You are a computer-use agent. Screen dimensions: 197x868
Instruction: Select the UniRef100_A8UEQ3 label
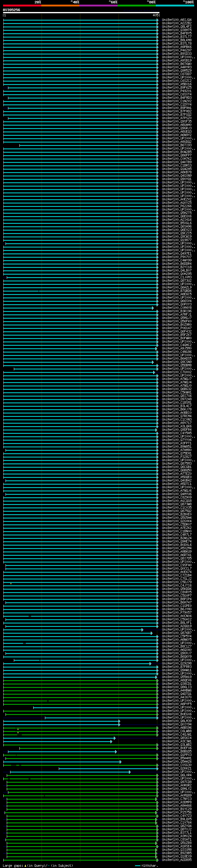click(177, 132)
